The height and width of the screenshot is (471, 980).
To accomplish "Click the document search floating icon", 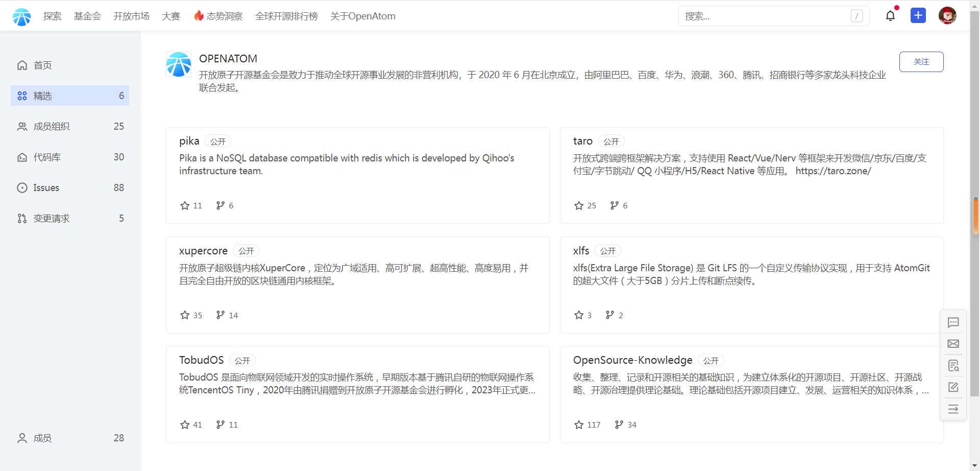I will pos(953,366).
